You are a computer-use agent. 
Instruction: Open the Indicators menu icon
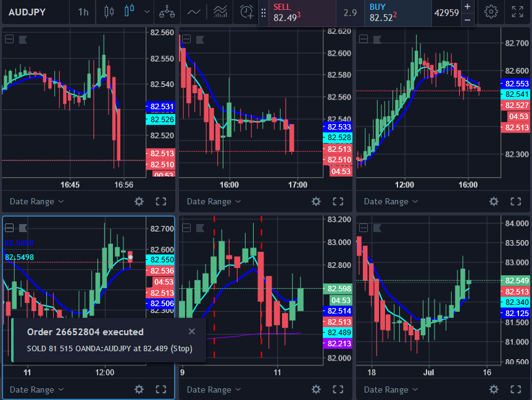pyautogui.click(x=194, y=12)
